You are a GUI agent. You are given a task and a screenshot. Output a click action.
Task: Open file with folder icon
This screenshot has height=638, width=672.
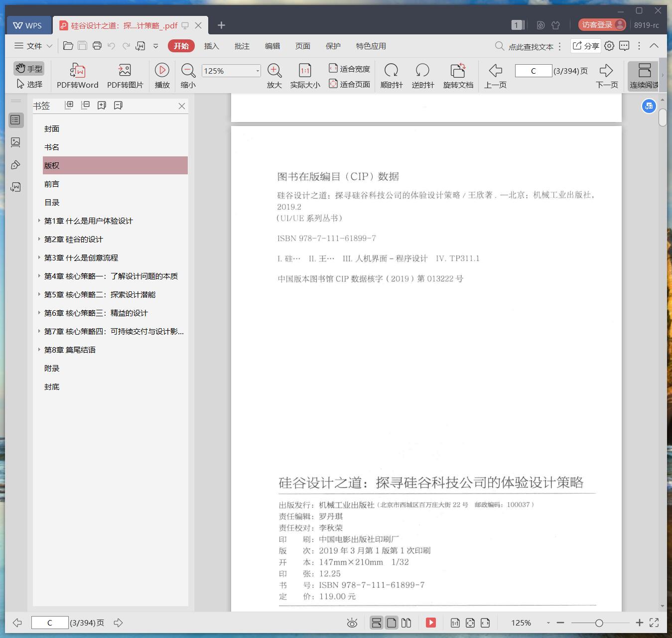68,46
